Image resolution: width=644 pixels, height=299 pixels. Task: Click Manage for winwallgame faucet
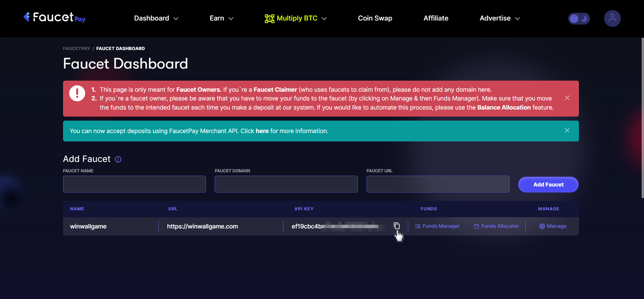coord(553,226)
